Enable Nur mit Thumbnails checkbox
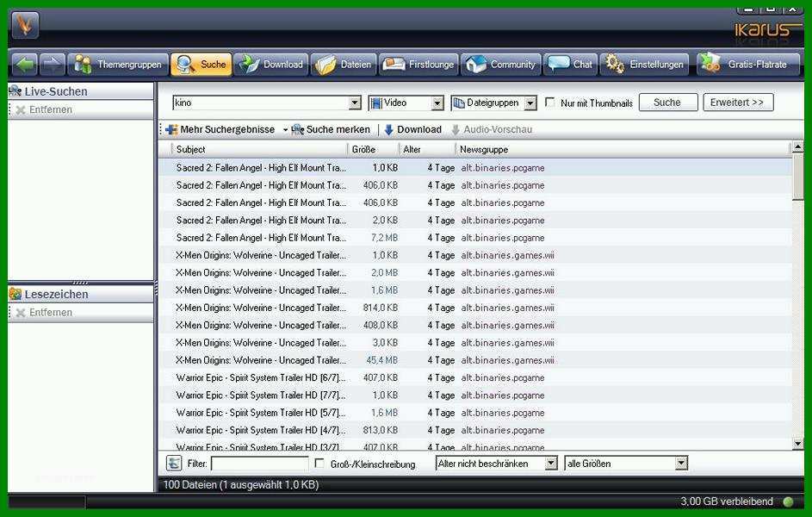Viewport: 812px width, 517px height. [x=550, y=103]
